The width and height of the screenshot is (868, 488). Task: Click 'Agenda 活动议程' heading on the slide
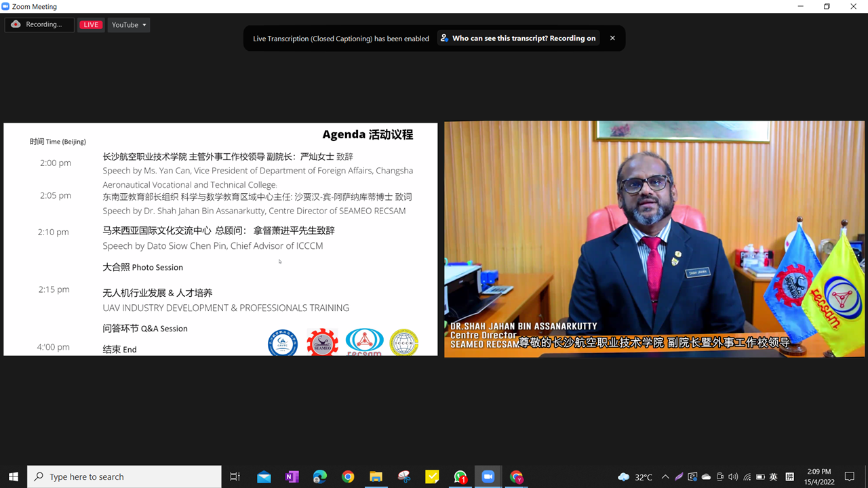click(368, 134)
